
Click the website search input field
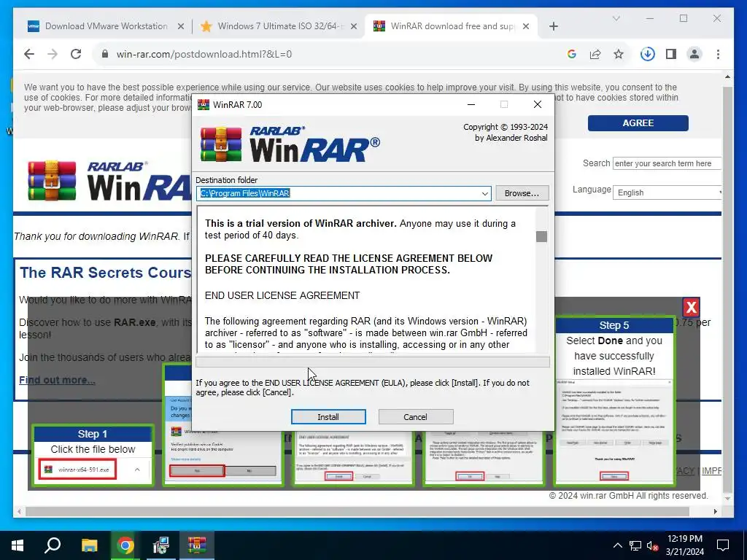pyautogui.click(x=667, y=163)
